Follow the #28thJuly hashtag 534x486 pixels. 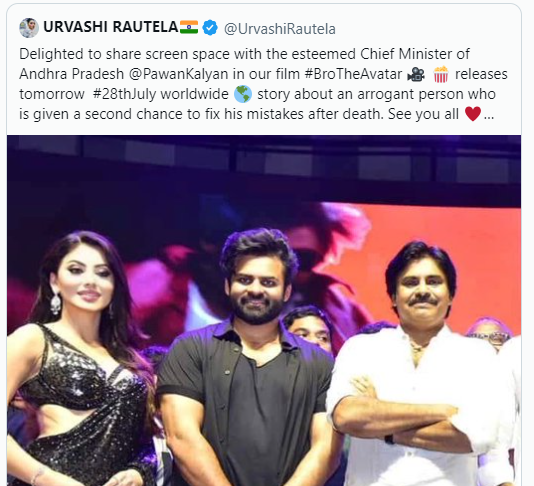point(125,94)
